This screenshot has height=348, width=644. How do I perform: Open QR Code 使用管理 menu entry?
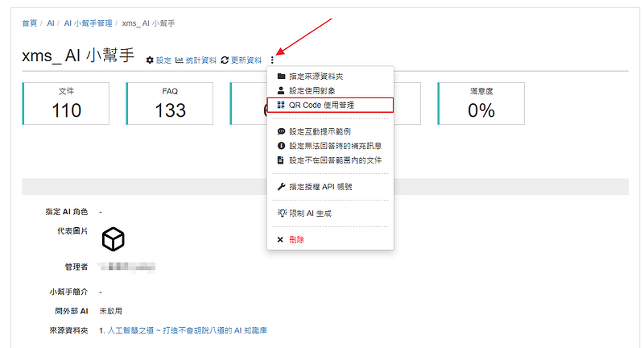click(x=322, y=105)
